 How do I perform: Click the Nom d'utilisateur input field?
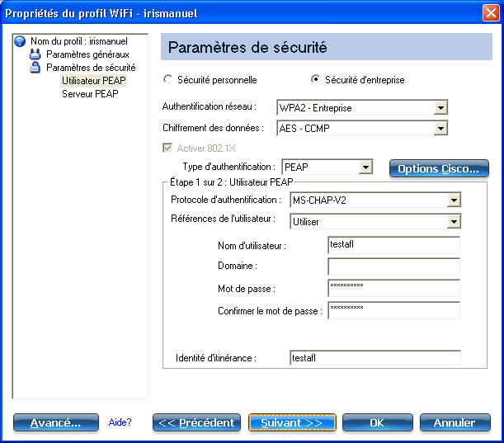(x=393, y=245)
